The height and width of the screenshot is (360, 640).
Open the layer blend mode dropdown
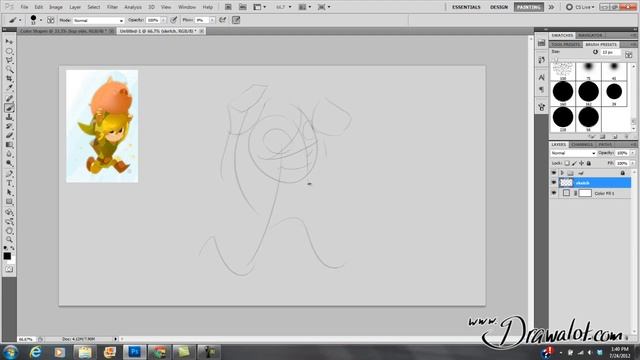[573, 153]
